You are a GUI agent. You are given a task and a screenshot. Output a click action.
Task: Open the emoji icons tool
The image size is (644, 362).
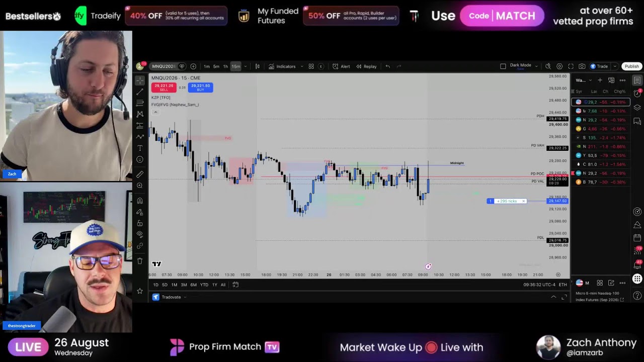[x=140, y=160]
